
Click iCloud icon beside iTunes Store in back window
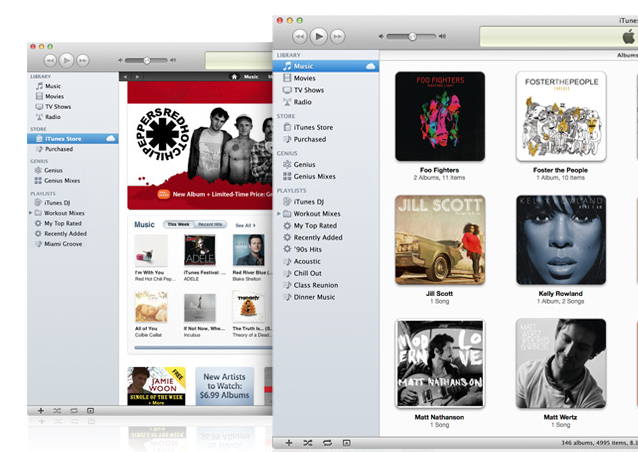coord(110,139)
